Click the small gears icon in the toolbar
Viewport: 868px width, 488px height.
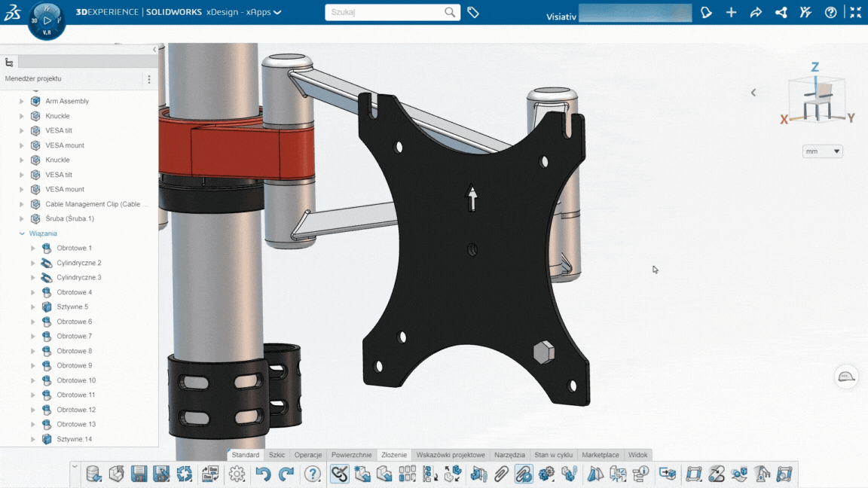click(x=546, y=474)
